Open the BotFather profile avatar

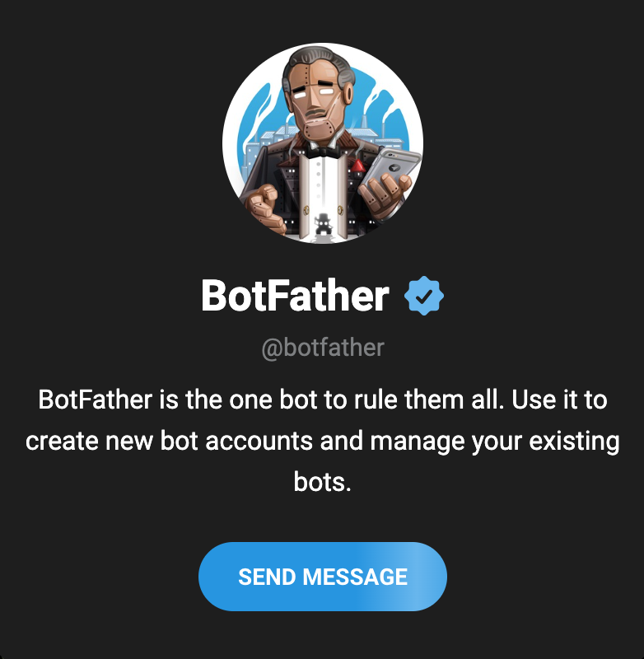323,143
